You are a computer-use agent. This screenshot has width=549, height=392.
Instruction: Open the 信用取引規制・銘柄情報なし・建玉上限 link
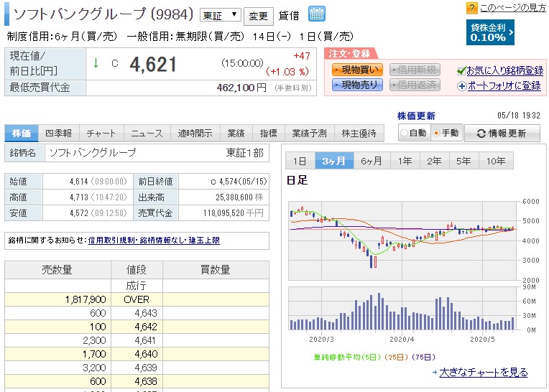(154, 241)
